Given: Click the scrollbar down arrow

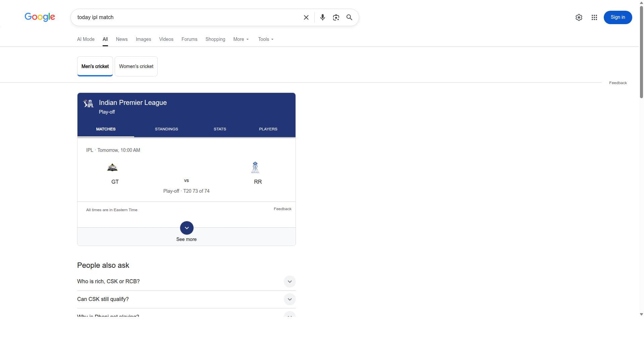Looking at the screenshot, I should [641, 314].
